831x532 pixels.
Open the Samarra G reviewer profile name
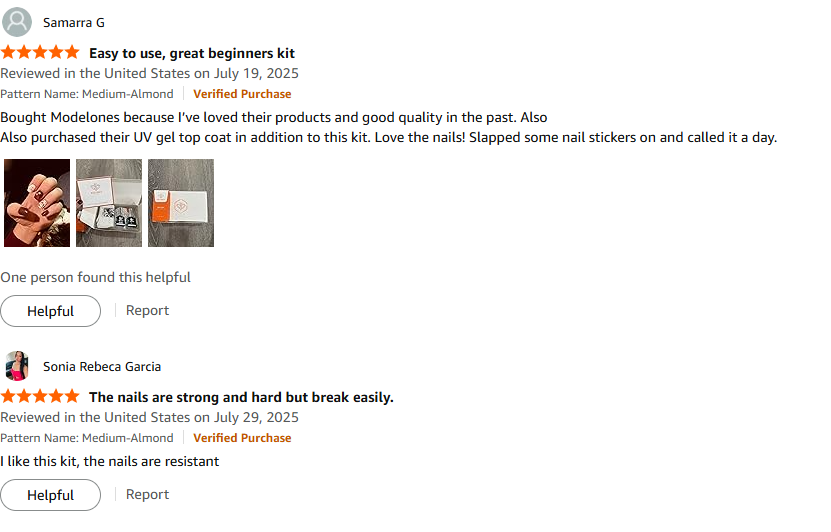click(73, 22)
